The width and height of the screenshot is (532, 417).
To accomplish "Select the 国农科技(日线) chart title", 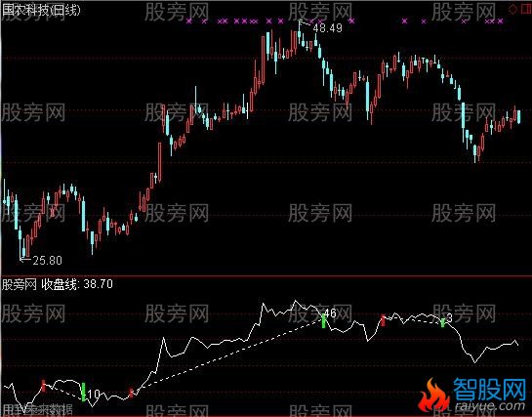I will coord(41,10).
